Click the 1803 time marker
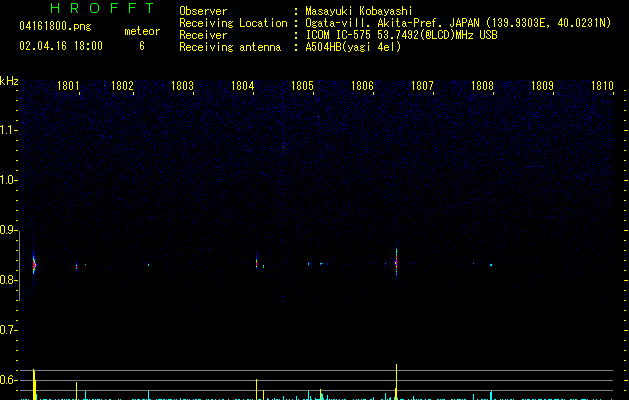The image size is (629, 400). pos(182,86)
